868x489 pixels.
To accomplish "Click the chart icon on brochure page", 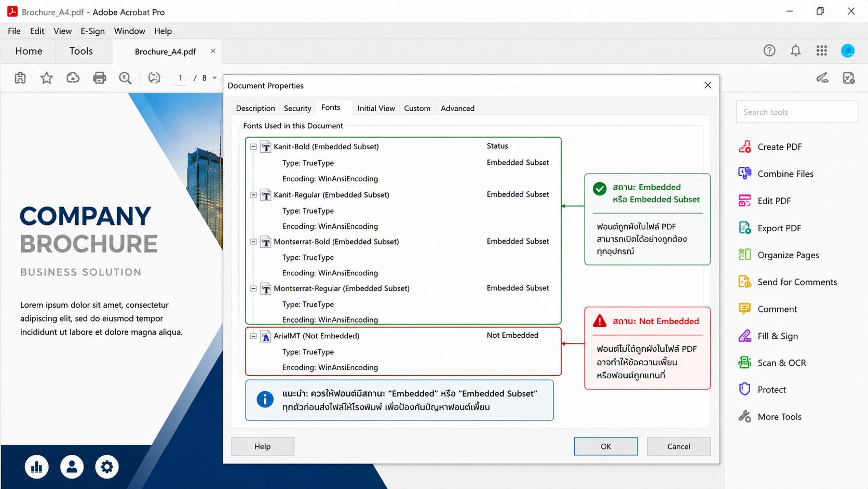I will click(37, 467).
